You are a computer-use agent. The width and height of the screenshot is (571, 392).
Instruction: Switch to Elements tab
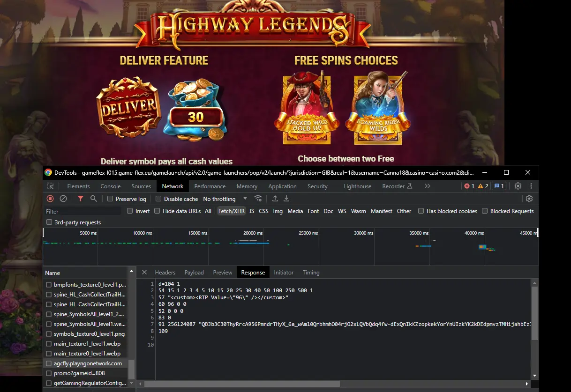pos(78,186)
